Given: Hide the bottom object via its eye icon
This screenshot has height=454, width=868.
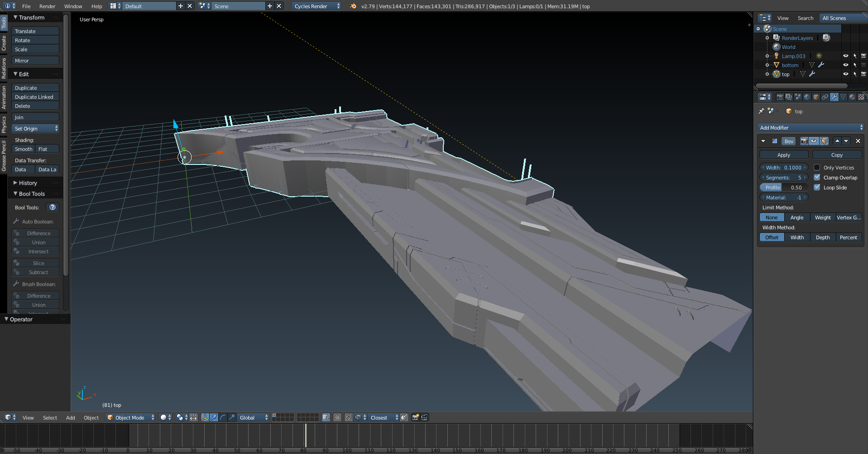Looking at the screenshot, I should [845, 65].
